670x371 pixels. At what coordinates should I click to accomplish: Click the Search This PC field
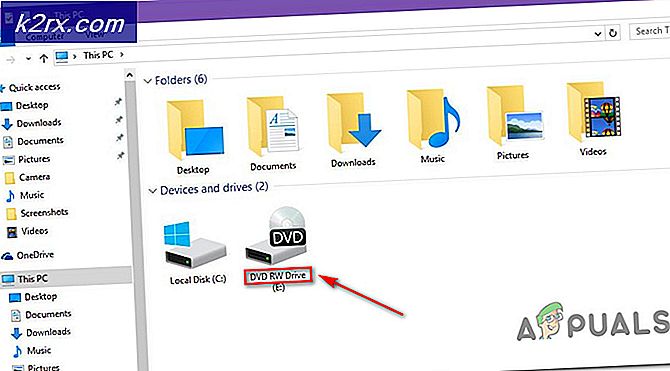(x=649, y=31)
